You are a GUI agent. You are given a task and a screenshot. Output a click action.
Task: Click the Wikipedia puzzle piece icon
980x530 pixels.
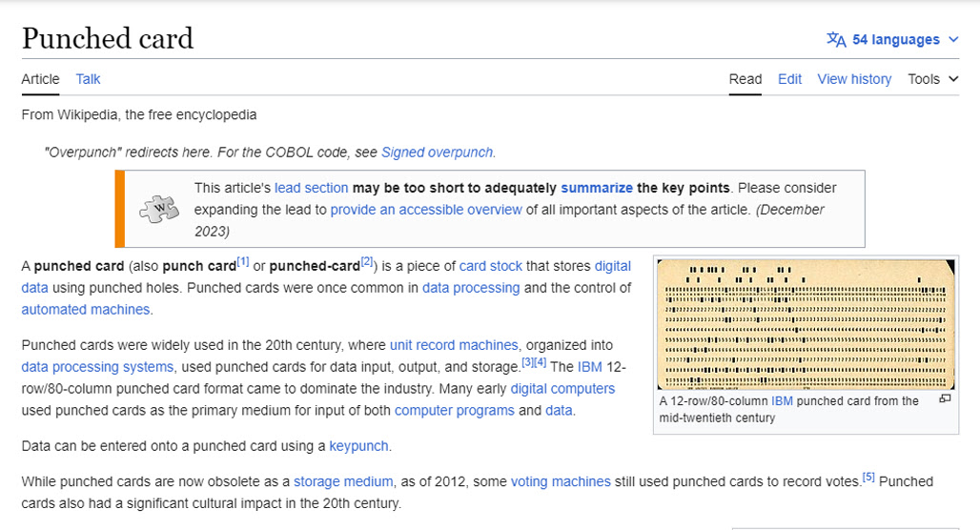pos(159,210)
